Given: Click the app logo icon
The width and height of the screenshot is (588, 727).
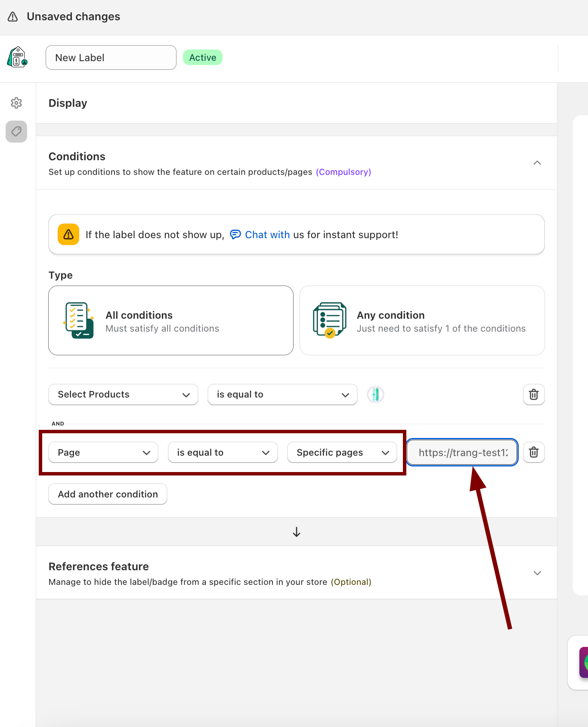Looking at the screenshot, I should pyautogui.click(x=17, y=57).
